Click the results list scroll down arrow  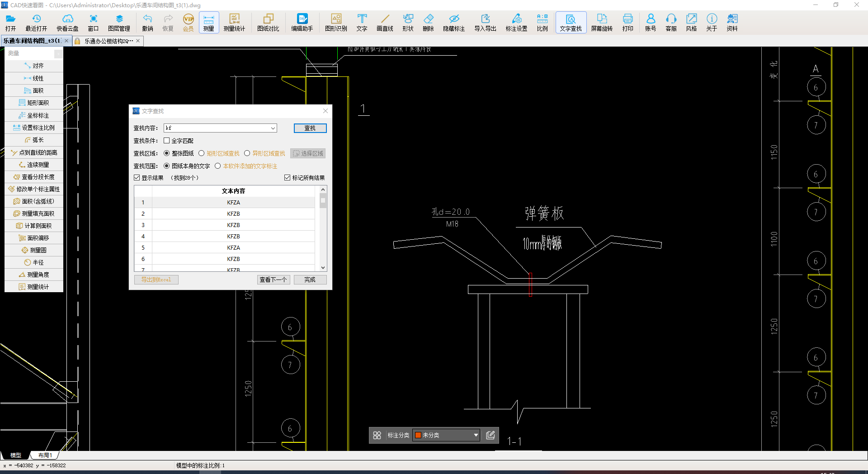[x=323, y=268]
